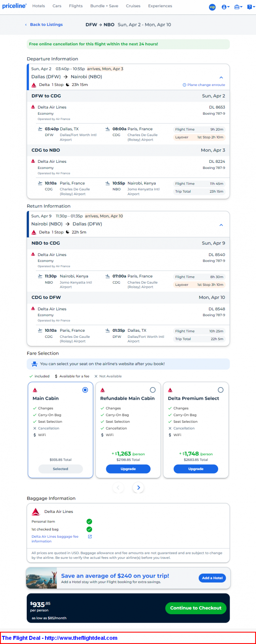
Task: Open Delta Air Lines baggage fee information
Action: pos(55,539)
